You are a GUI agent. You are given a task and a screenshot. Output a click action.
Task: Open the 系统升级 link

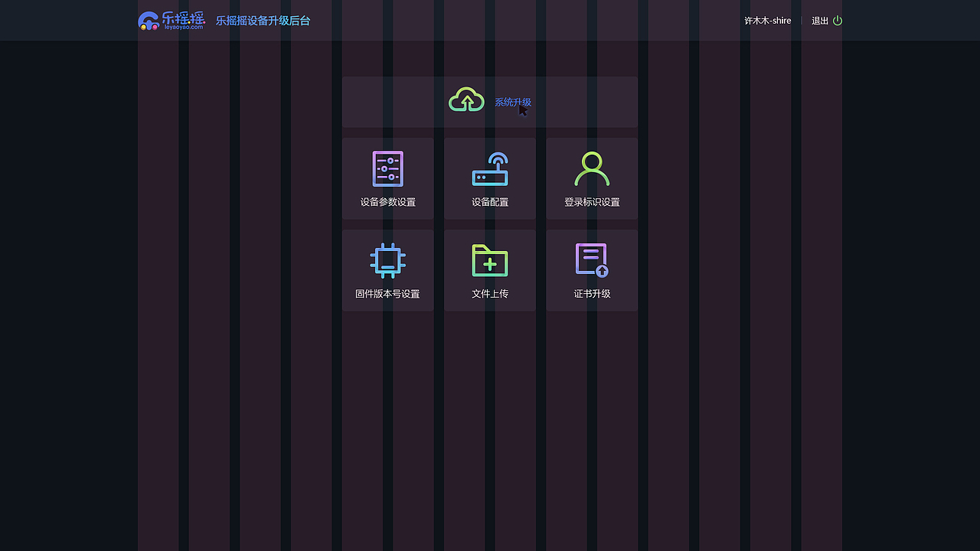512,100
